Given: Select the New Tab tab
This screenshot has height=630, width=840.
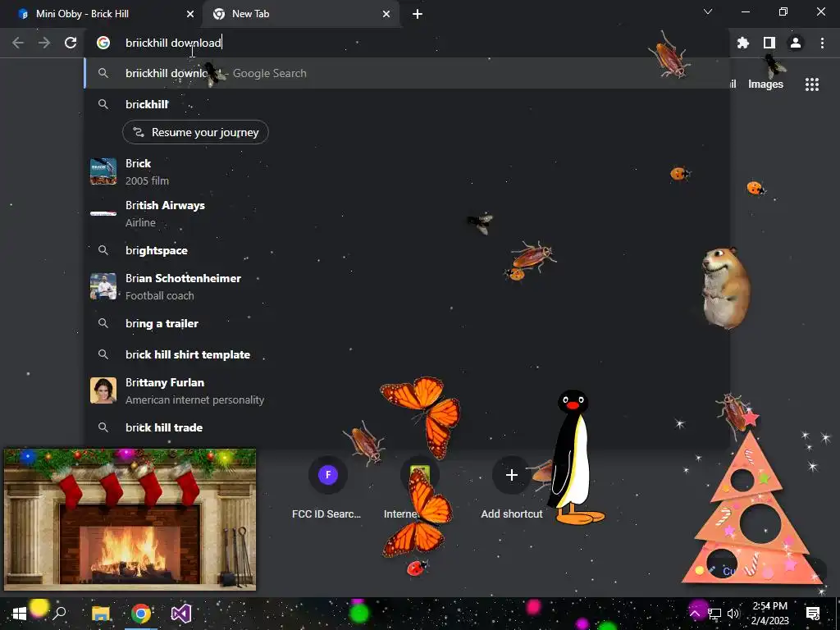Looking at the screenshot, I should pos(301,14).
